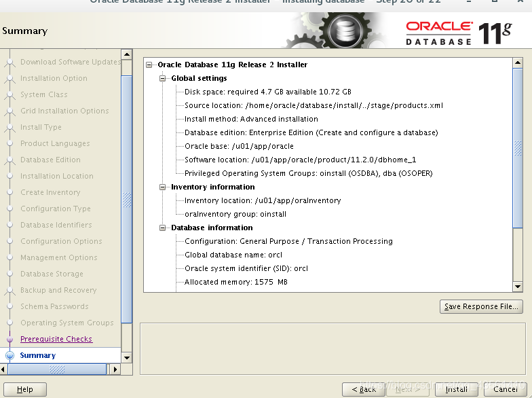Open the Prerequisite Checks step link
The width and height of the screenshot is (532, 398).
point(56,339)
